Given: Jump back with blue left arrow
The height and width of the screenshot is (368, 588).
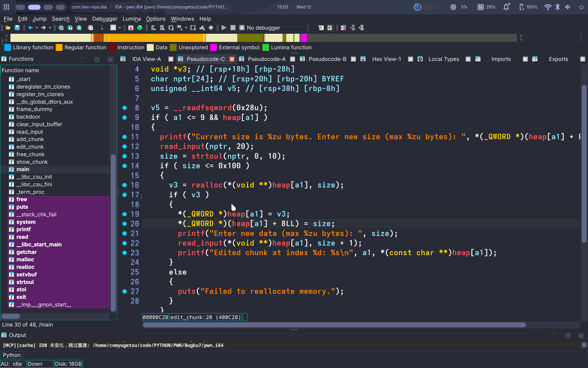Looking at the screenshot, I should point(30,28).
